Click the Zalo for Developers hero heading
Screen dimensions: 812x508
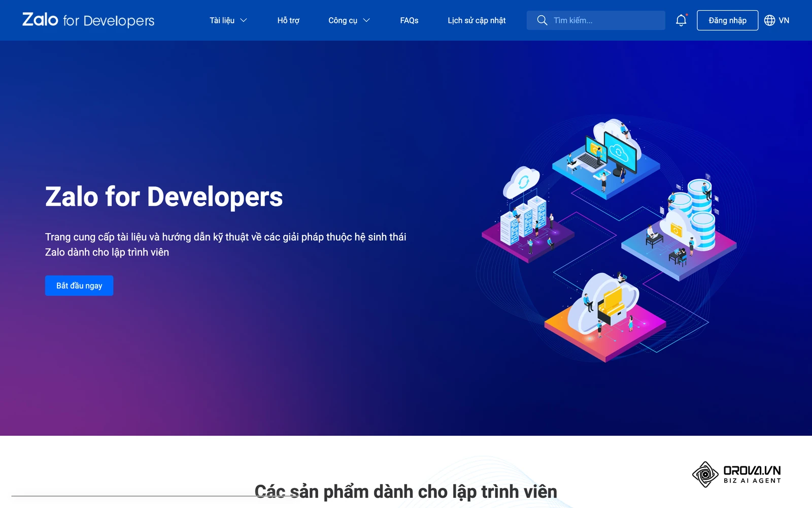(x=164, y=197)
